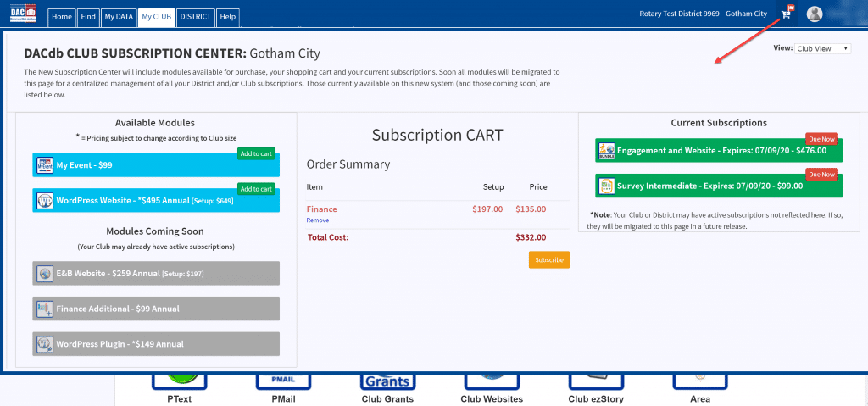Click the WordPress Plugin module icon
Image resolution: width=868 pixels, height=406 pixels.
(45, 344)
